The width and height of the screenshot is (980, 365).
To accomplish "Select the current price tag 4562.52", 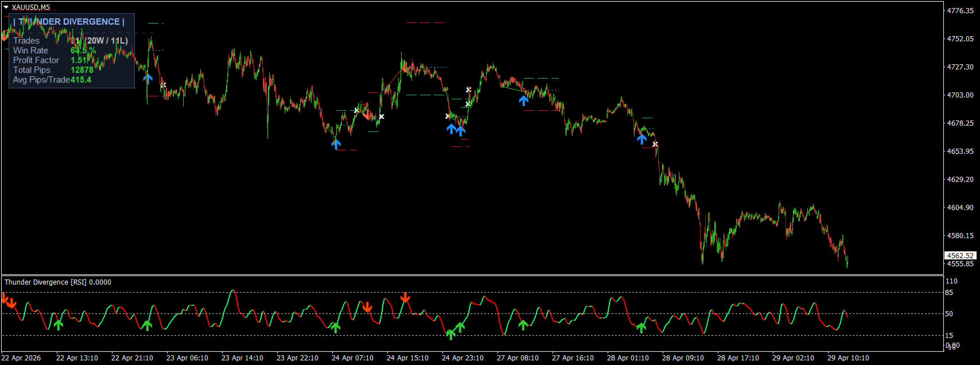I will pyautogui.click(x=960, y=255).
